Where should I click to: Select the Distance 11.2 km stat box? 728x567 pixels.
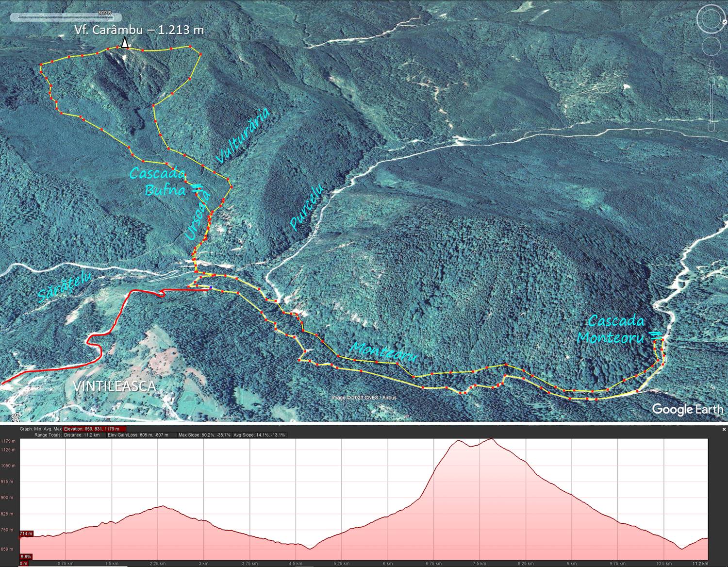82,435
